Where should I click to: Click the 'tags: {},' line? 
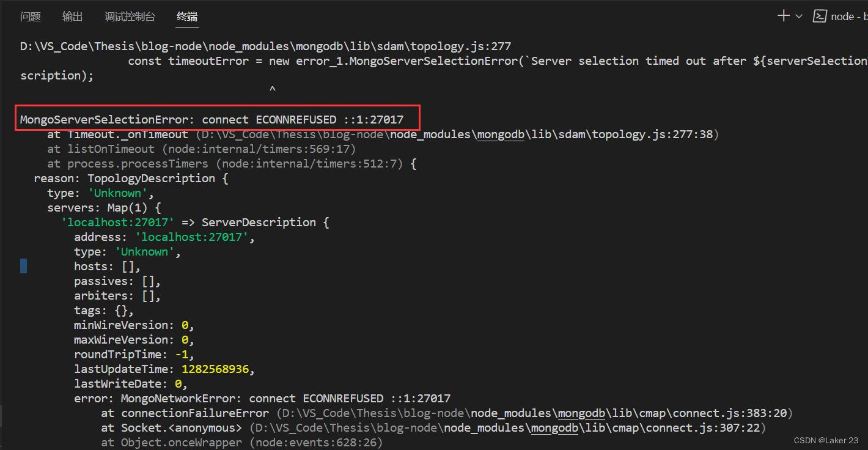pos(104,310)
